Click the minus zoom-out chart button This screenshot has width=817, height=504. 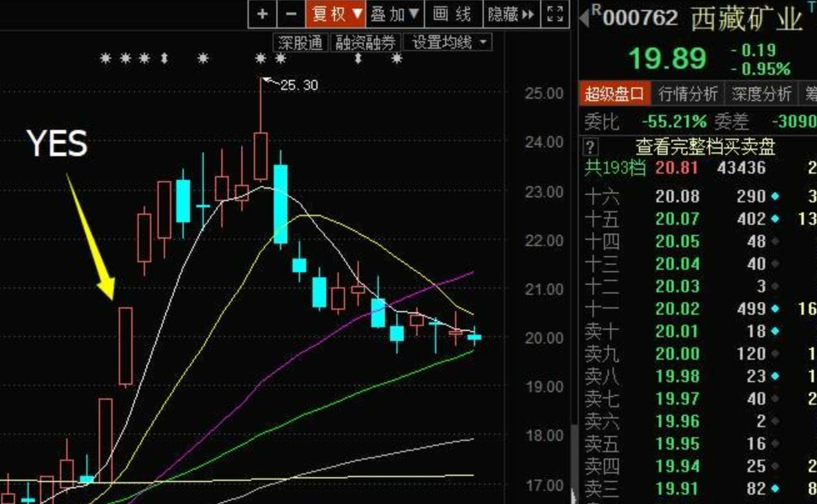pos(291,14)
